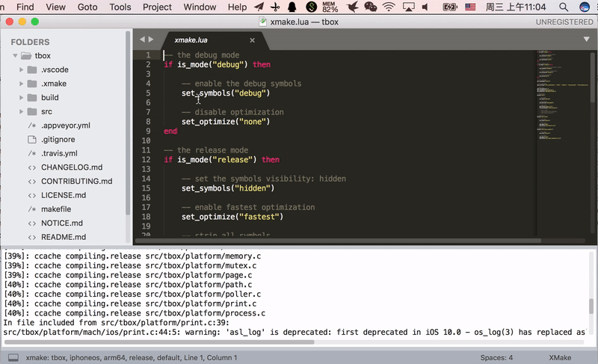
Task: Open LICENSE.md in sidebar
Action: click(x=64, y=195)
